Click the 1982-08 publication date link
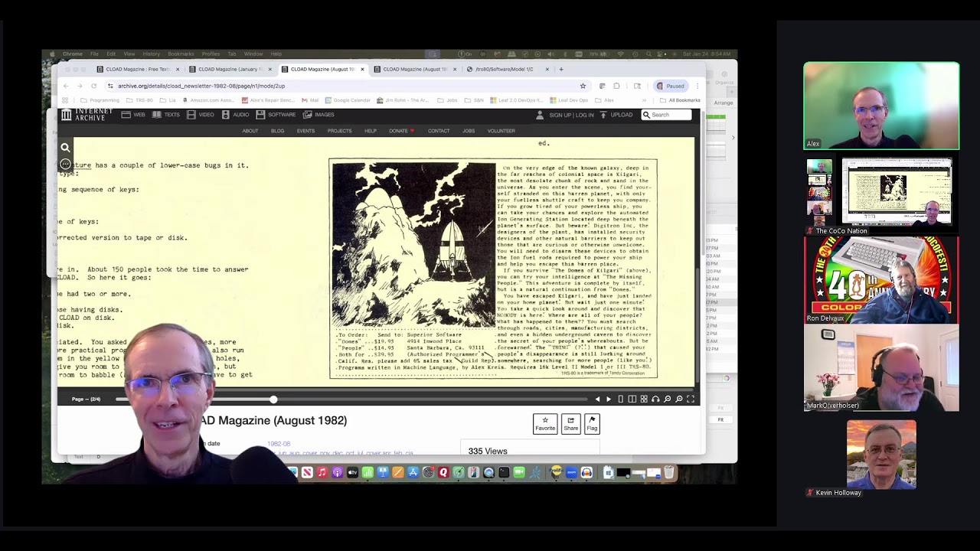 pos(279,444)
